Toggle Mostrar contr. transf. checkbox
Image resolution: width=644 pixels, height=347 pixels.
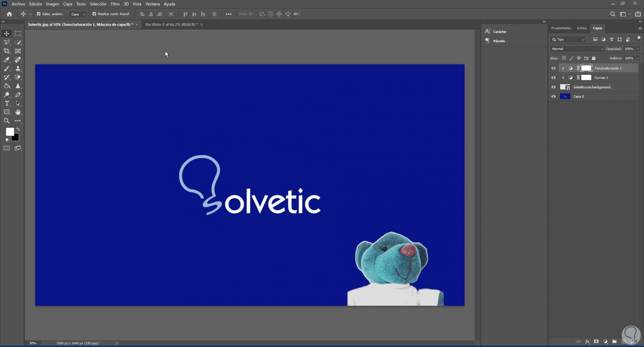point(94,14)
